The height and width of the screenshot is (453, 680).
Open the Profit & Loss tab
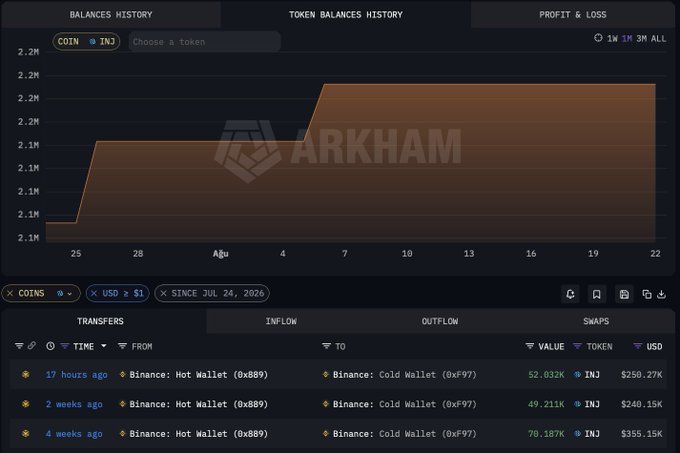tap(572, 15)
